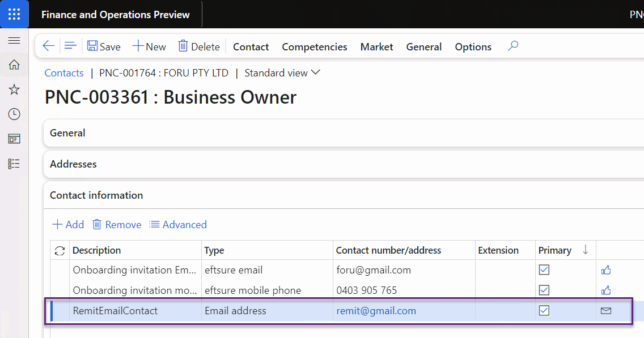The height and width of the screenshot is (338, 644).
Task: Open the search magnifier in action pane
Action: point(512,46)
